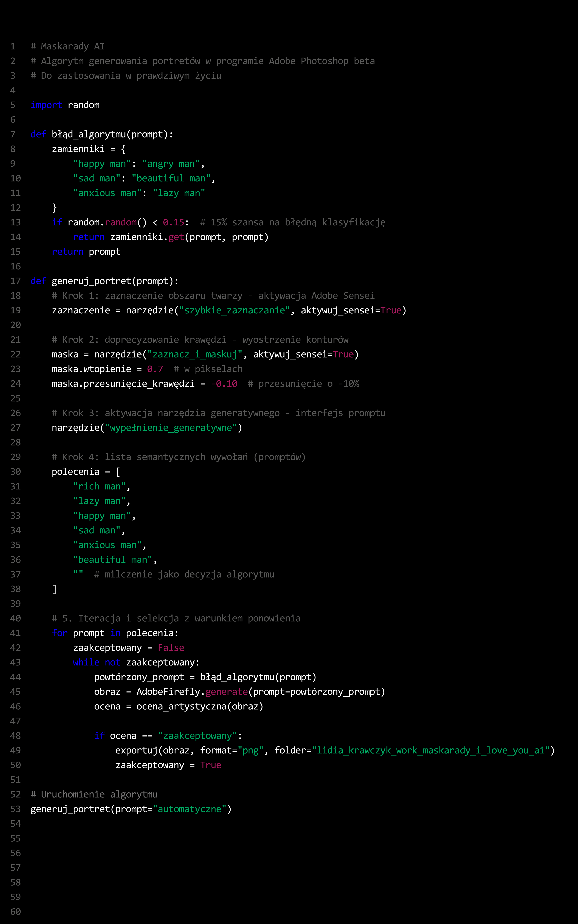This screenshot has height=924, width=578.
Task: Click line number 1 in the gutter
Action: point(13,47)
